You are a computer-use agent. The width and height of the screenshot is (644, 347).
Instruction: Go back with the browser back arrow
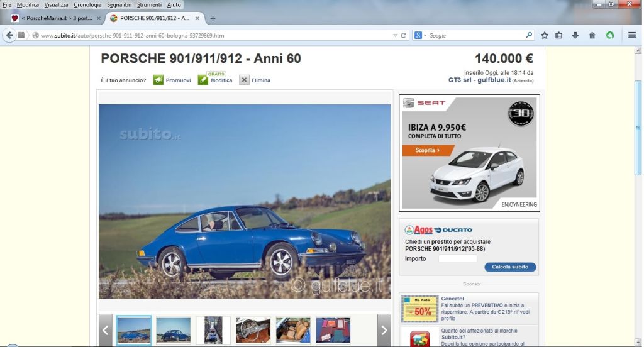click(9, 35)
